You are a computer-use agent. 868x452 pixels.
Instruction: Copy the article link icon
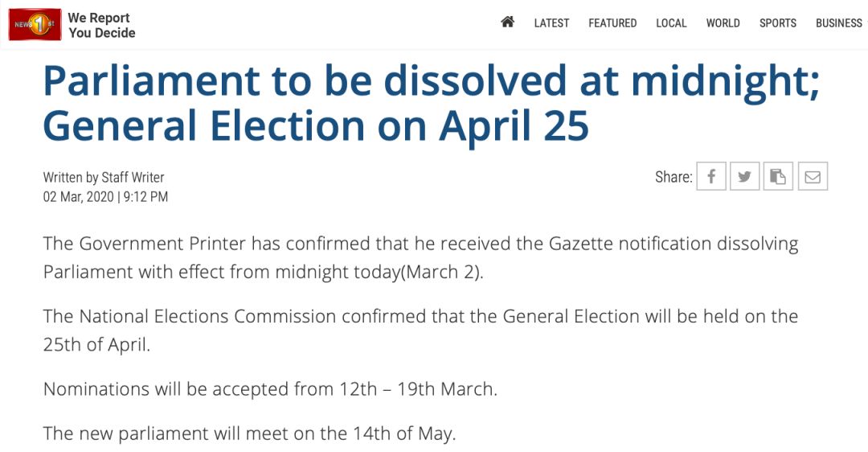778,177
